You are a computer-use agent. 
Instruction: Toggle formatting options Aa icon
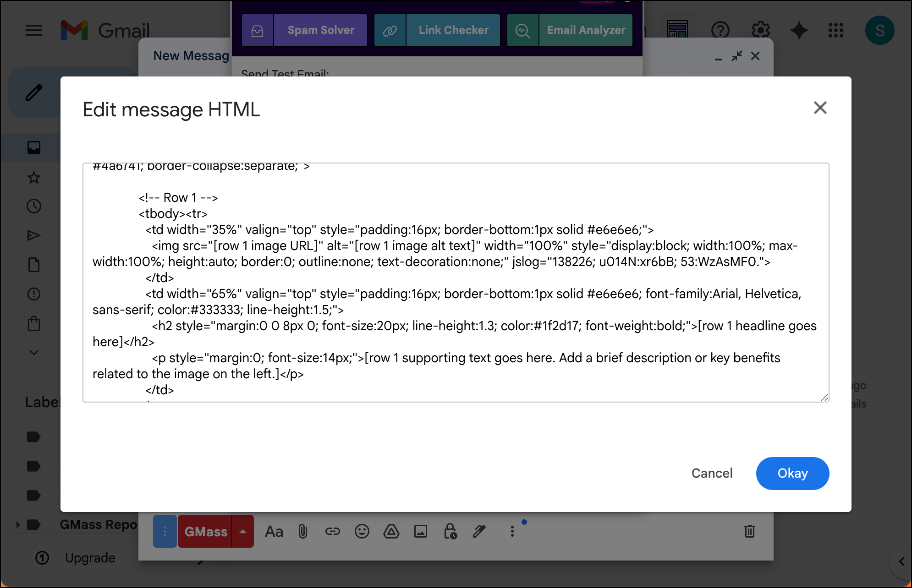click(274, 531)
